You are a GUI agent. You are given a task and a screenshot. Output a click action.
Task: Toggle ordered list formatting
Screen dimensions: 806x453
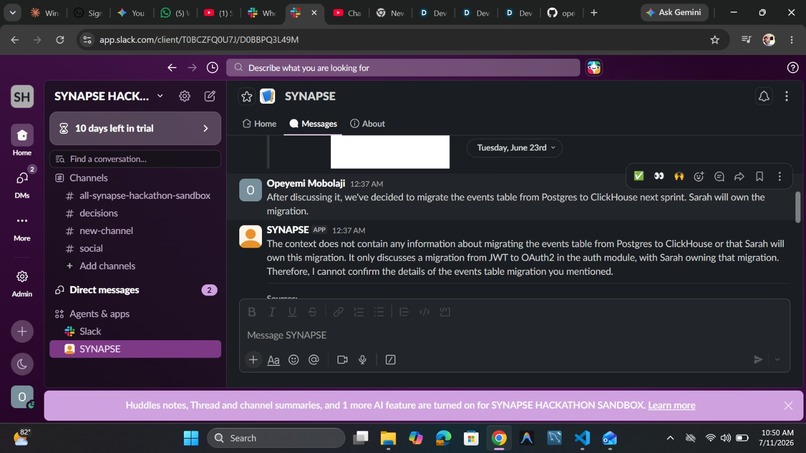click(359, 312)
